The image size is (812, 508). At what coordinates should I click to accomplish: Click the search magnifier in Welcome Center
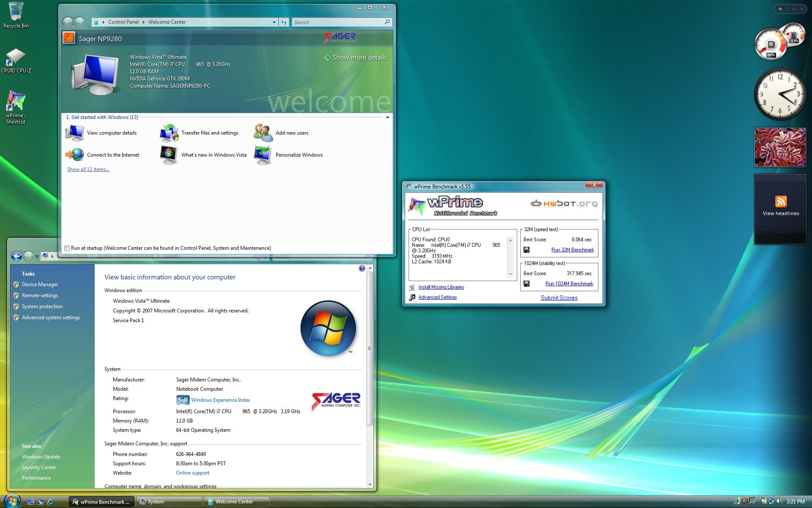(x=387, y=22)
